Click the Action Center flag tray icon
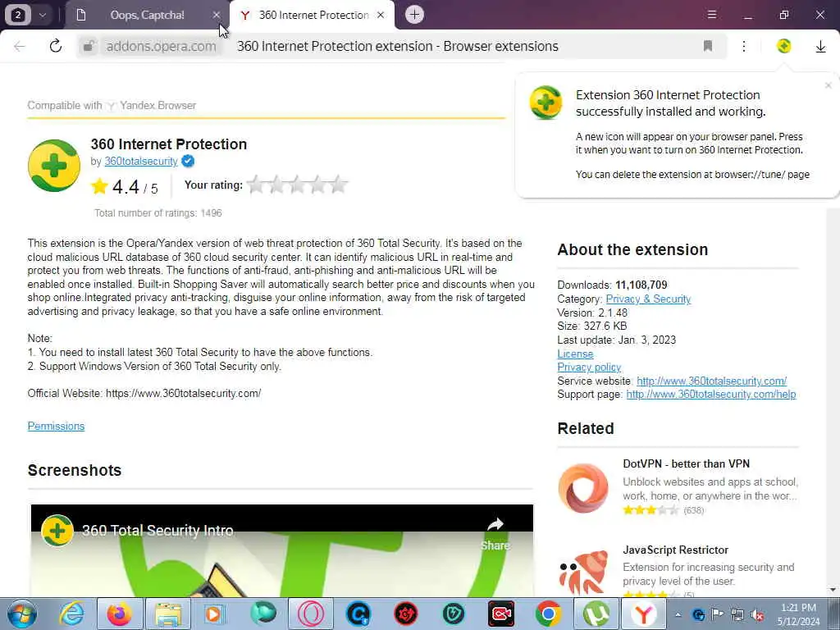The width and height of the screenshot is (840, 630). 718,614
